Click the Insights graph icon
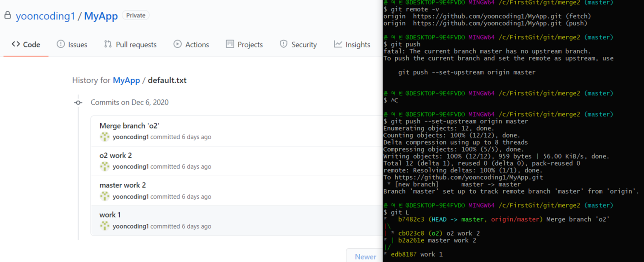Image resolution: width=644 pixels, height=262 pixels. coord(338,44)
